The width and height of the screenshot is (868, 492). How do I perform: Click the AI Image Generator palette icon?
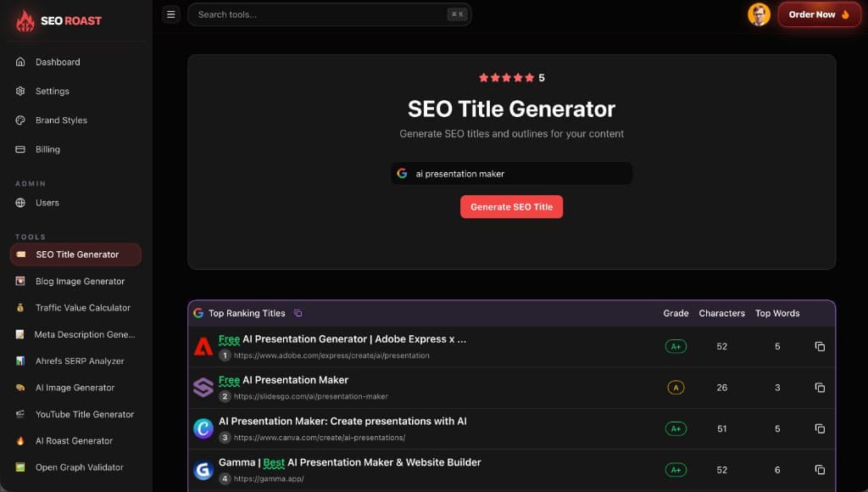click(20, 388)
